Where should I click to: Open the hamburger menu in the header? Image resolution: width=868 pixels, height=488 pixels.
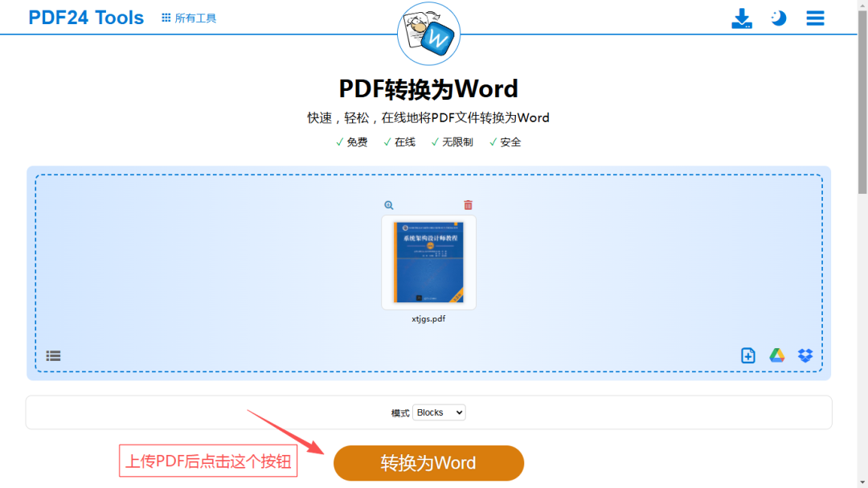click(815, 18)
